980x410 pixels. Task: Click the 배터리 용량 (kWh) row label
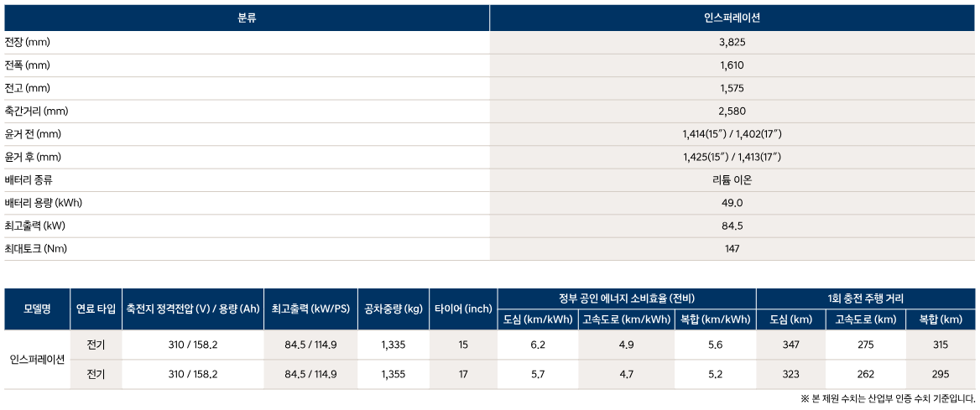click(43, 203)
